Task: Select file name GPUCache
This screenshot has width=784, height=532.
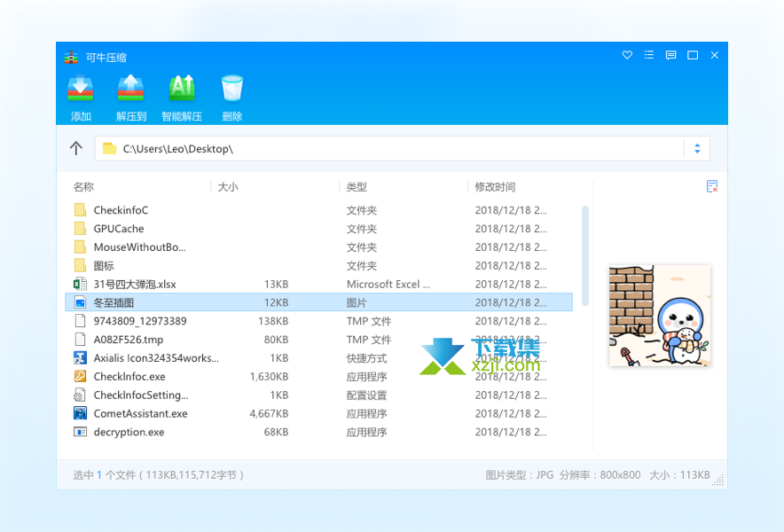Action: (119, 229)
